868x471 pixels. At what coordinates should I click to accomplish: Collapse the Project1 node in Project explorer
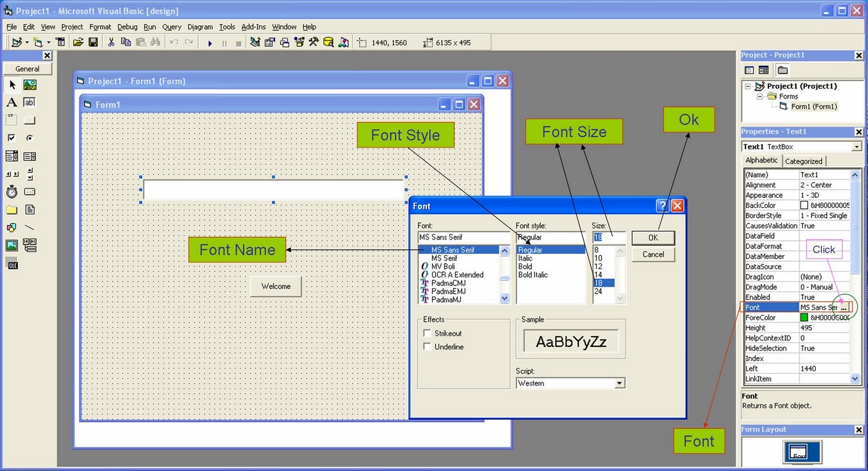click(748, 86)
